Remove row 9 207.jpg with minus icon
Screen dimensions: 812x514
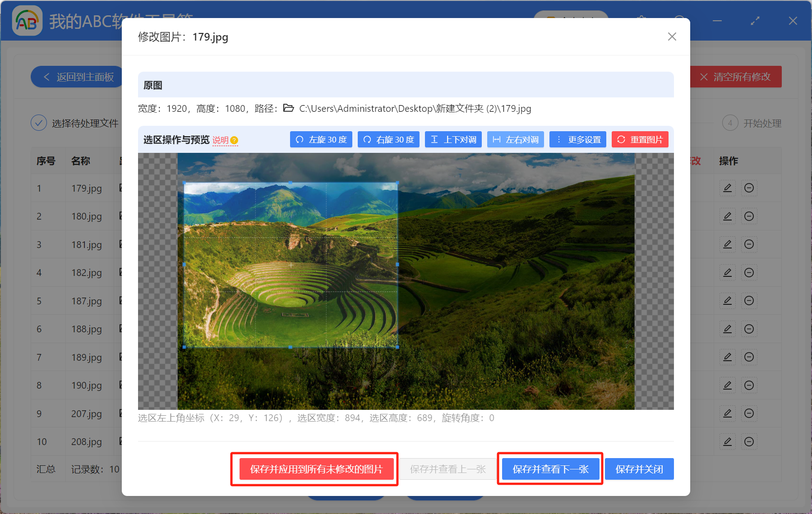[749, 413]
